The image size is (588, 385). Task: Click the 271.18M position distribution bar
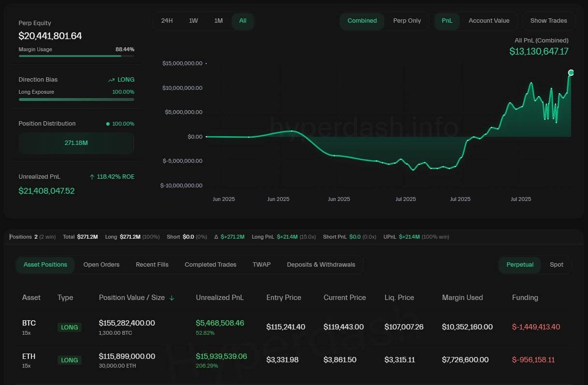click(76, 143)
